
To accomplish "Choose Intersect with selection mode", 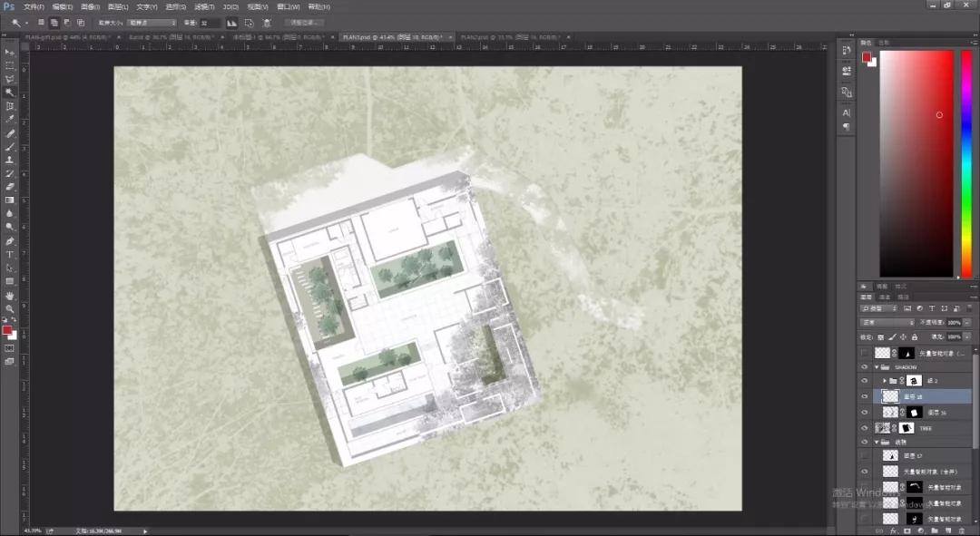I will click(81, 23).
